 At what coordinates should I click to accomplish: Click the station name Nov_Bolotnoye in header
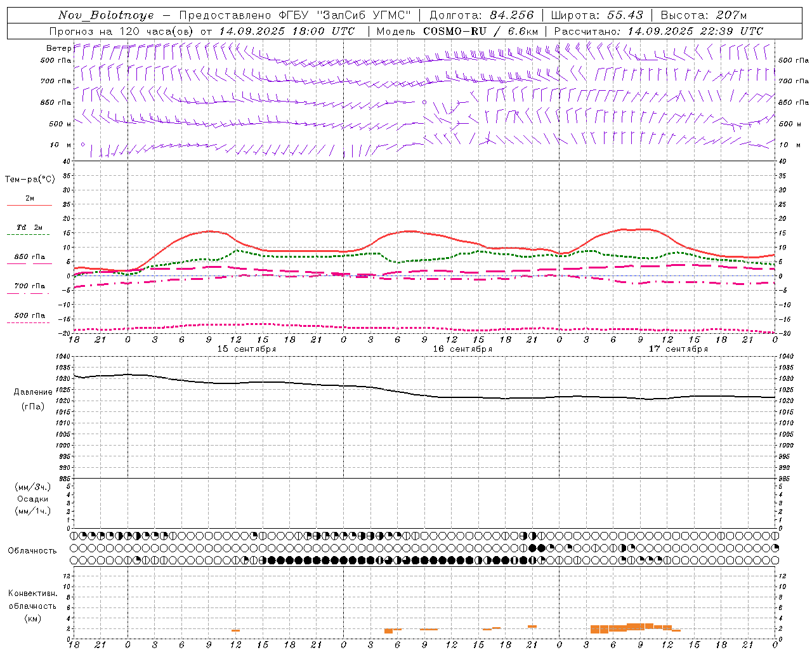tap(106, 15)
